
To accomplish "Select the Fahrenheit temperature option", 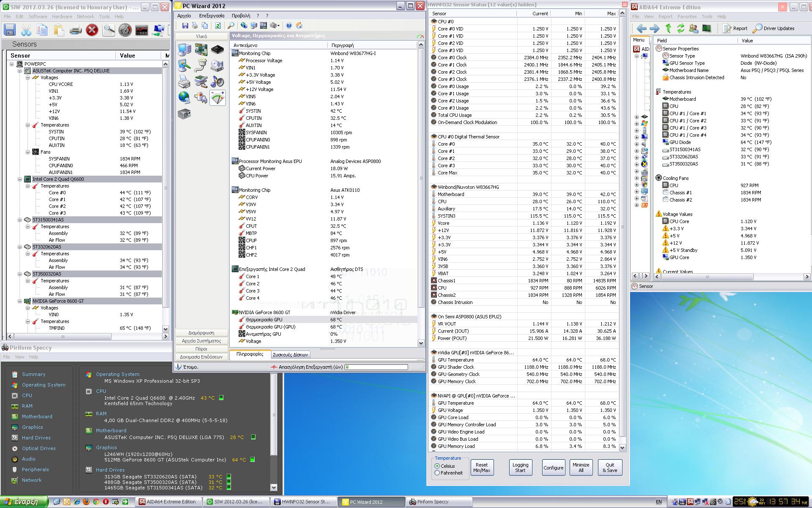I will tap(449, 473).
